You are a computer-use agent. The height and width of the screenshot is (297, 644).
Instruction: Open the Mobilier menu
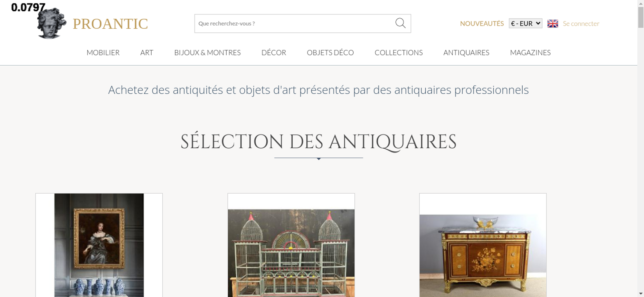click(x=103, y=52)
